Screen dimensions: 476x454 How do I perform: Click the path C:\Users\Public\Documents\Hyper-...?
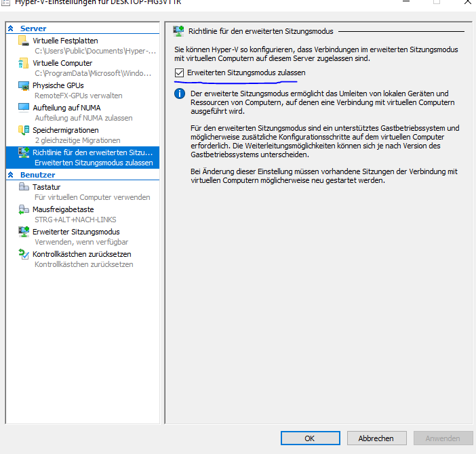(95, 51)
